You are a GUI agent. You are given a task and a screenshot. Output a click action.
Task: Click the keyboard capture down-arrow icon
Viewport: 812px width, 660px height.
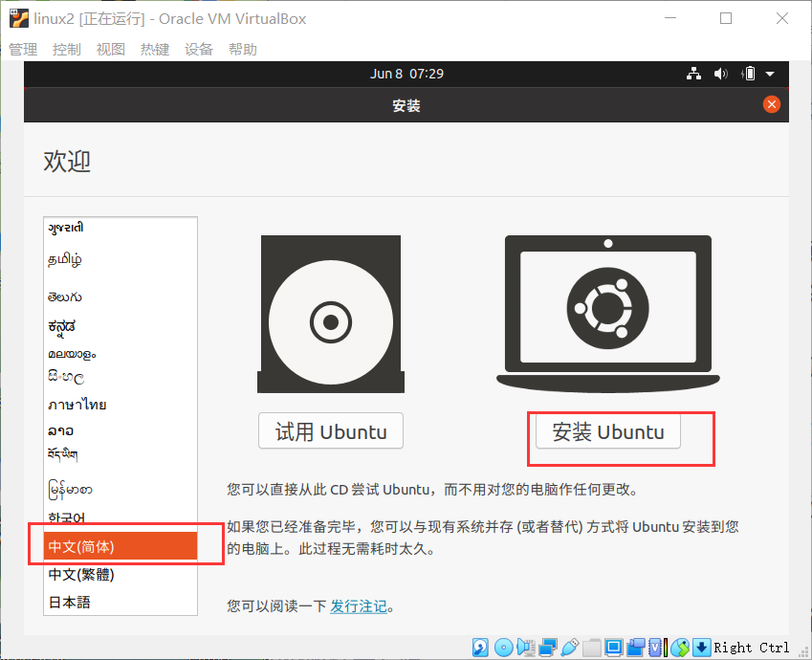pyautogui.click(x=702, y=648)
